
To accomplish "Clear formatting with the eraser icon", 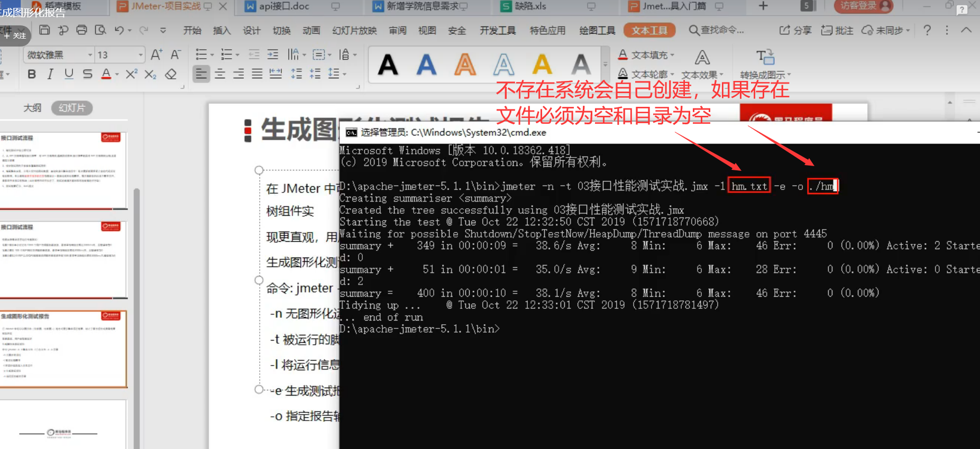I will [171, 74].
